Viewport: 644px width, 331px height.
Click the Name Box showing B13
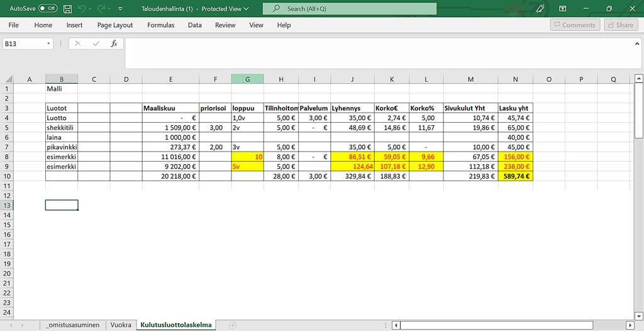click(25, 43)
